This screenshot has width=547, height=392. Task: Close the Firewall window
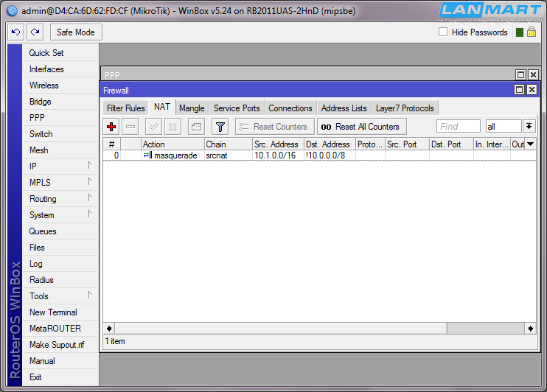point(532,90)
